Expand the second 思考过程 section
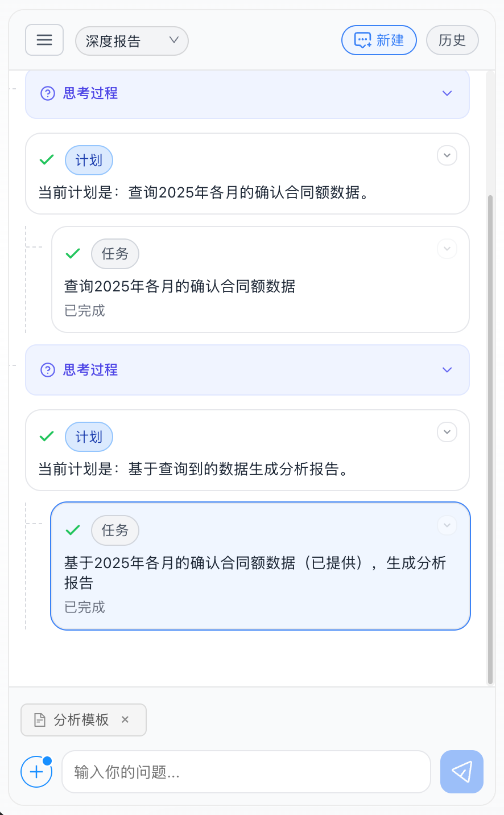 (447, 370)
